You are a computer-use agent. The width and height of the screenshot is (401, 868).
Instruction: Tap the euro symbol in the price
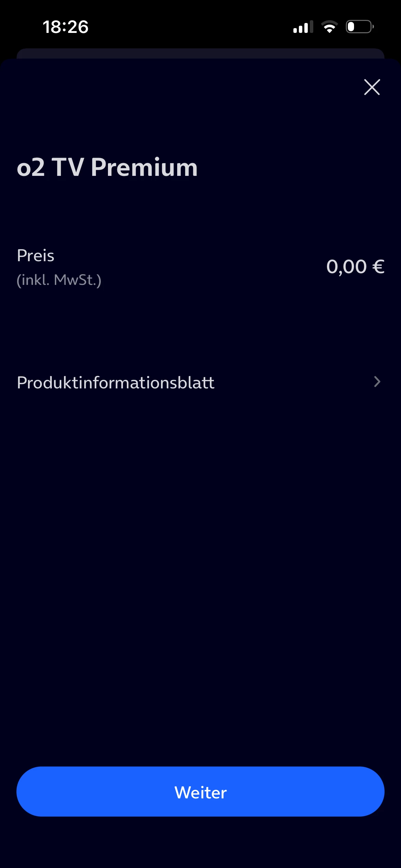coord(378,267)
